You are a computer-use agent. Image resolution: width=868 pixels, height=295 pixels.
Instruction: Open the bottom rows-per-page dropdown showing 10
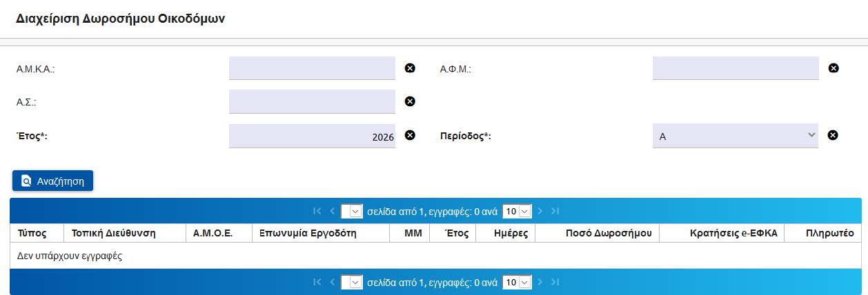click(x=517, y=282)
